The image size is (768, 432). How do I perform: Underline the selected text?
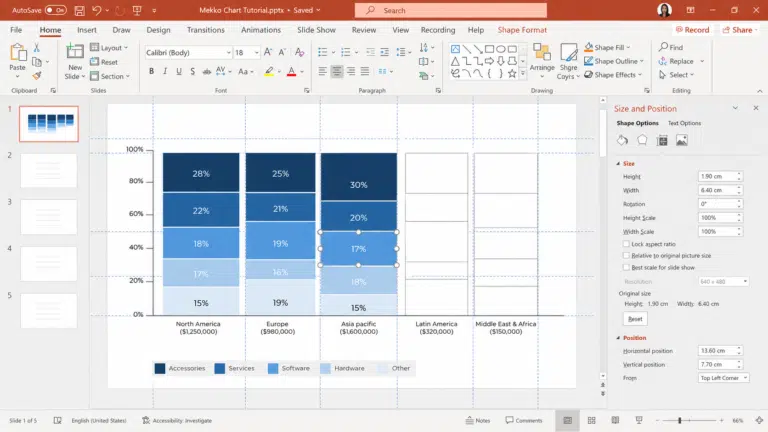point(179,72)
